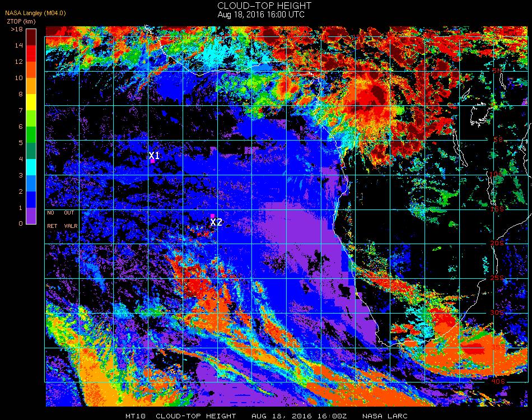Click the 'MT10' text in the footer
Image resolution: width=532 pixels, height=420 pixels.
tap(136, 416)
